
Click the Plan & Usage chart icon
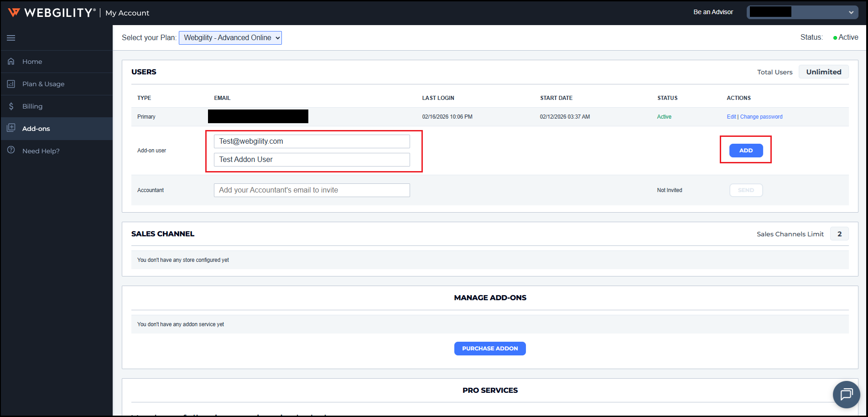[x=11, y=84]
